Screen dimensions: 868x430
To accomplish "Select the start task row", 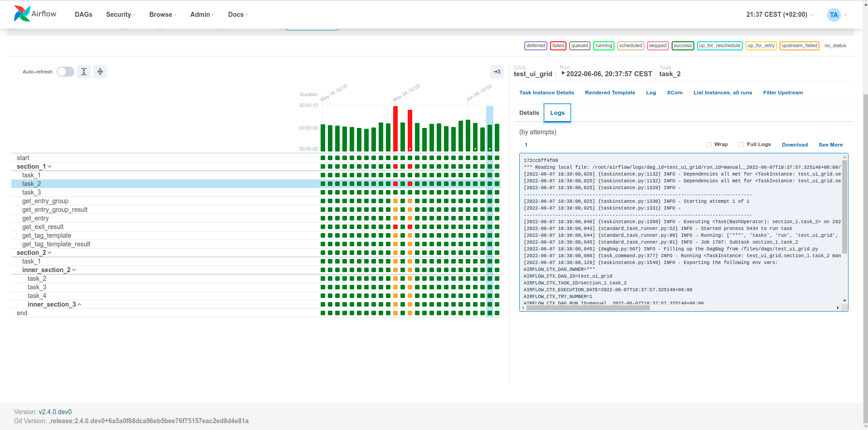I will (x=256, y=158).
